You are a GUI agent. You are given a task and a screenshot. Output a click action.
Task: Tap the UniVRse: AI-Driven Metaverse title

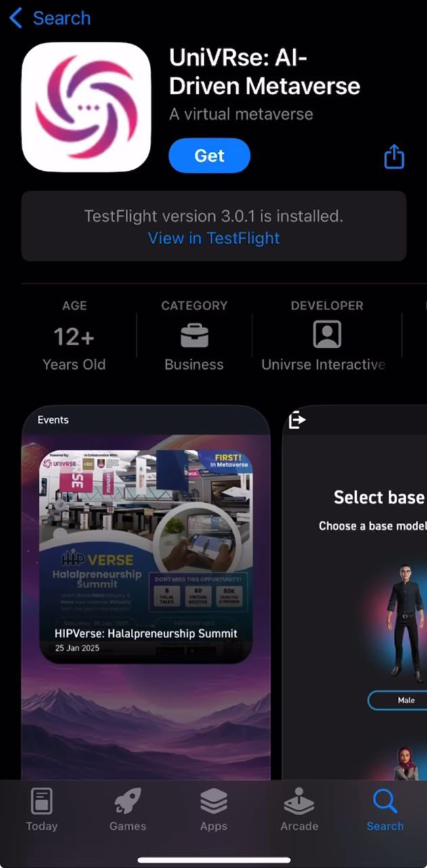pyautogui.click(x=264, y=73)
